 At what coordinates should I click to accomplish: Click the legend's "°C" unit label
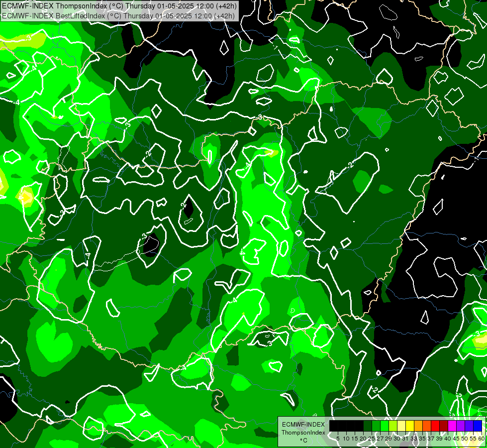point(303,440)
